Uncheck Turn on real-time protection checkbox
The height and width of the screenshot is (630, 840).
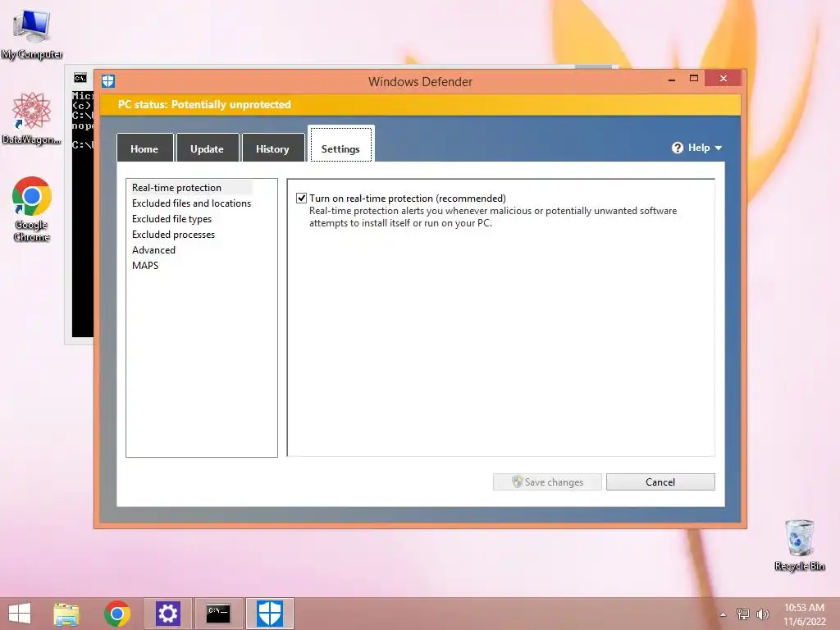tap(302, 199)
